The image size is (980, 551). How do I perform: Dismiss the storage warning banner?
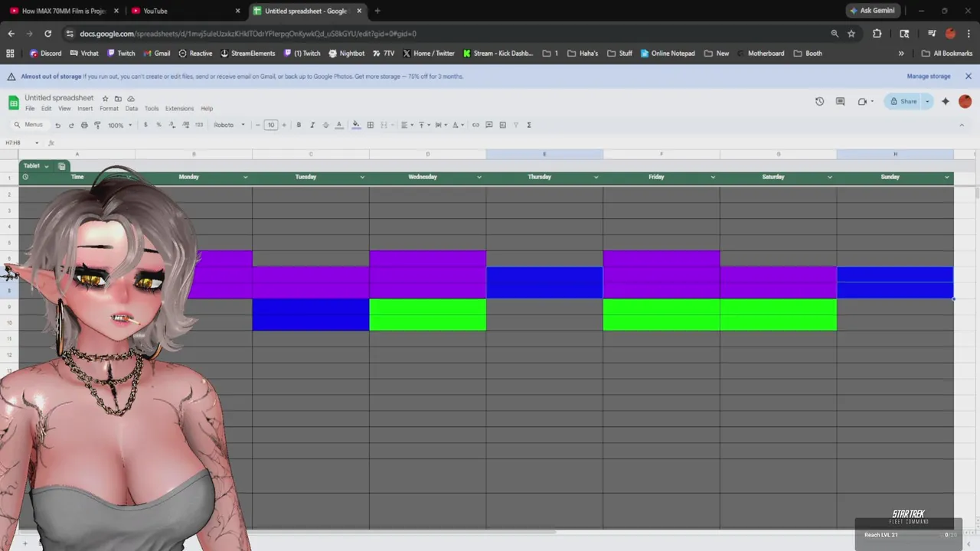point(969,77)
